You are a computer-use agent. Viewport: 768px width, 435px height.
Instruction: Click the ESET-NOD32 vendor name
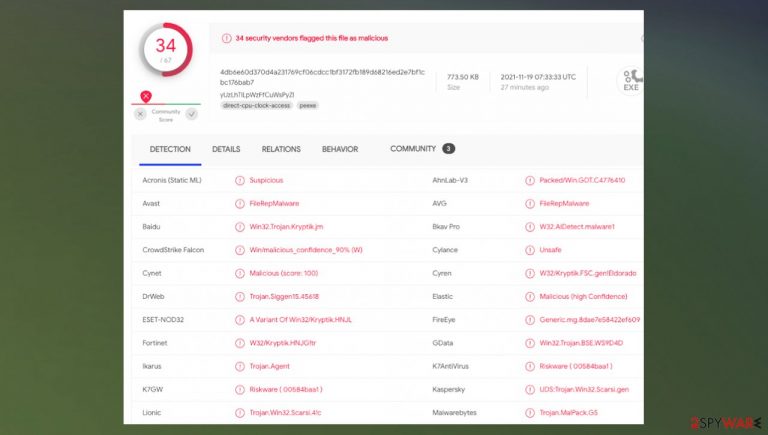(163, 320)
